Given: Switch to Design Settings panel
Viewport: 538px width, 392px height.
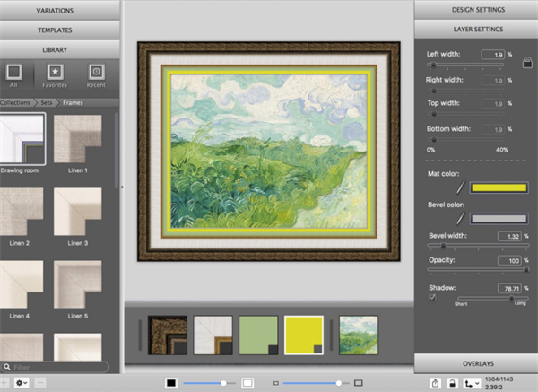Looking at the screenshot, I should [x=478, y=10].
